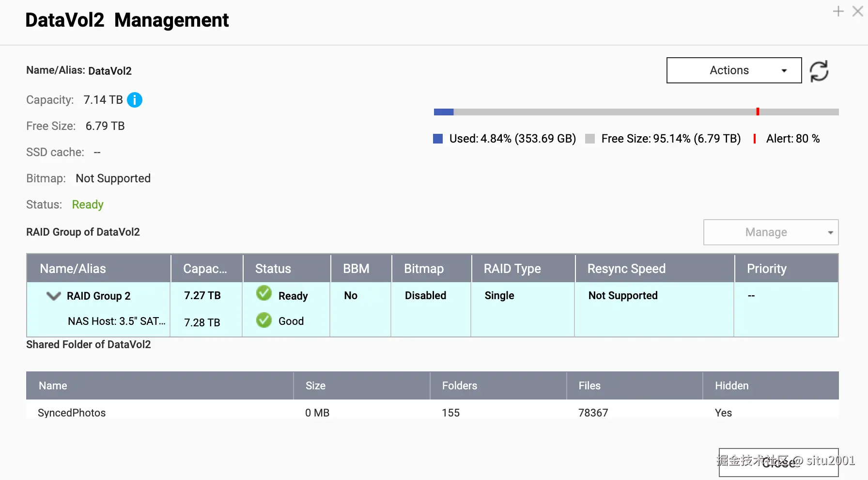The width and height of the screenshot is (868, 480).
Task: Collapse the RAID Group 2 row
Action: click(x=53, y=296)
